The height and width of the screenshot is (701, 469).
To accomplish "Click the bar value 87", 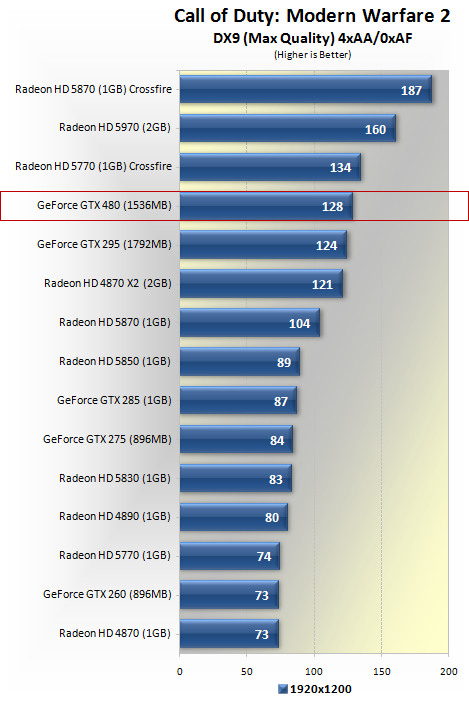I will [x=281, y=401].
